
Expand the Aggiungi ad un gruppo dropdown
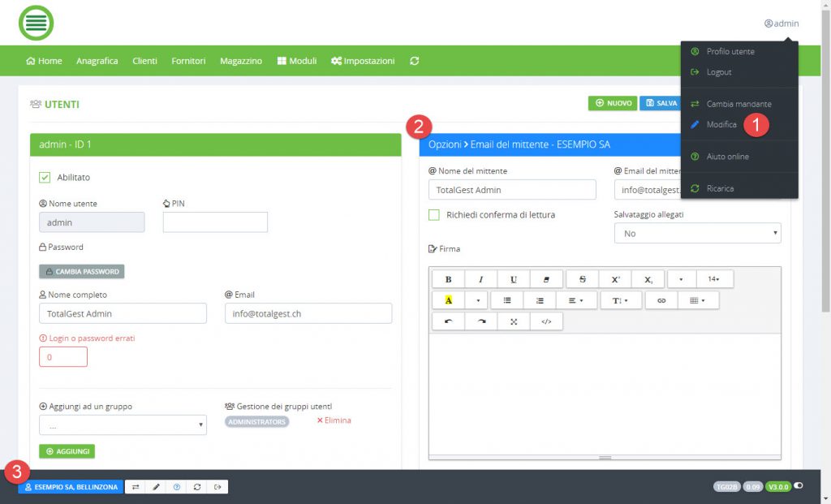coord(123,425)
